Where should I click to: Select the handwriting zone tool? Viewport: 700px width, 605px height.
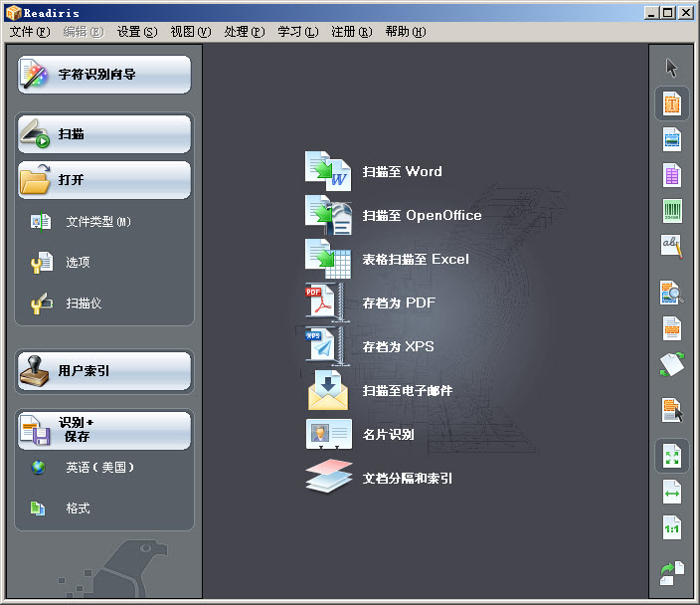[x=671, y=246]
